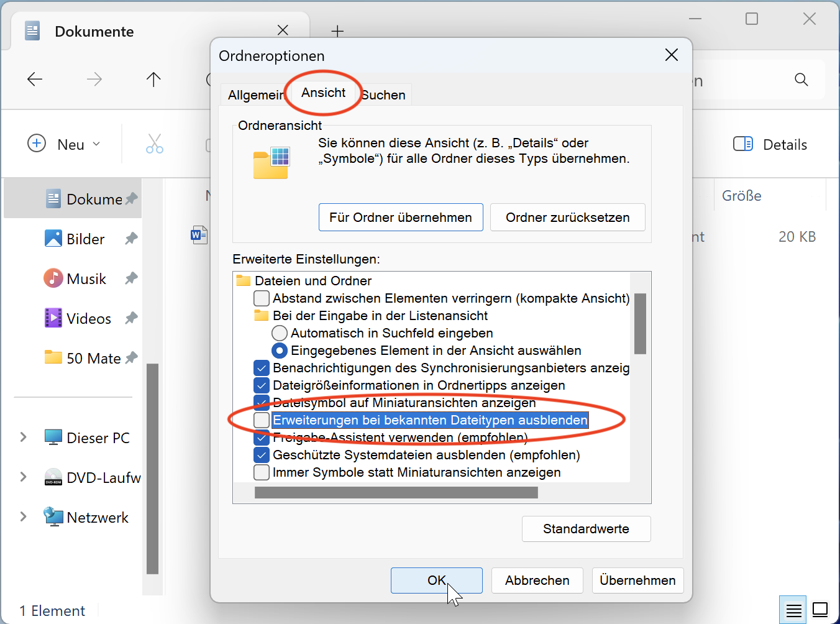
Task: Toggle 'Erweiterungen bei bekannten Dateitypen ausblenden' checkbox
Action: coord(262,420)
